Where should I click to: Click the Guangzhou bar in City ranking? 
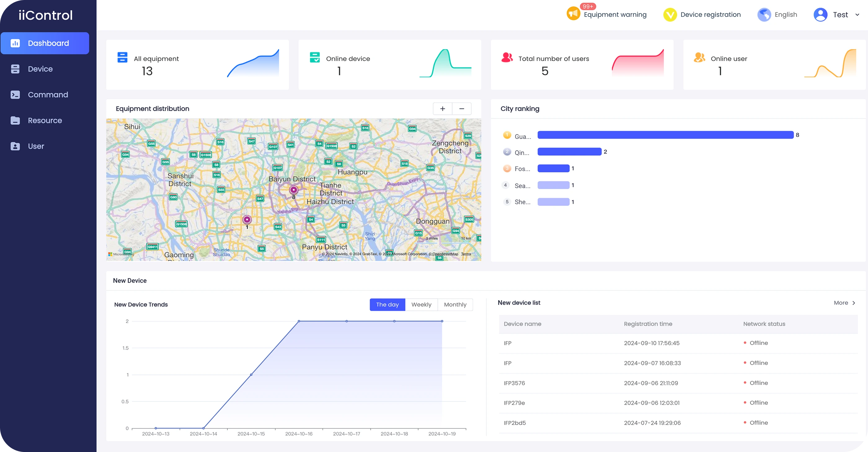point(665,135)
